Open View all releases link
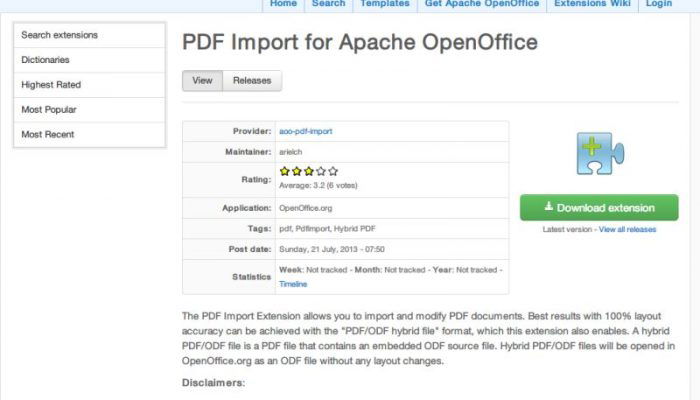Image resolution: width=700 pixels, height=400 pixels. click(x=627, y=229)
